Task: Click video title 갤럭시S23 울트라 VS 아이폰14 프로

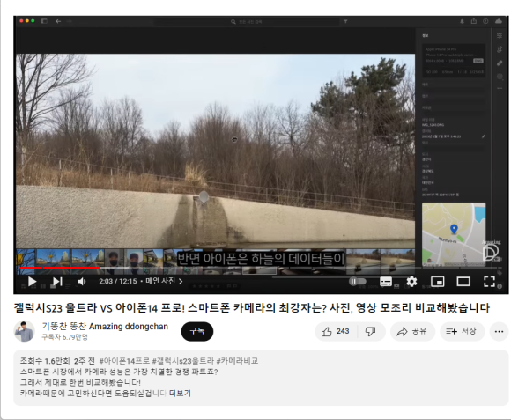Action: pyautogui.click(x=251, y=307)
